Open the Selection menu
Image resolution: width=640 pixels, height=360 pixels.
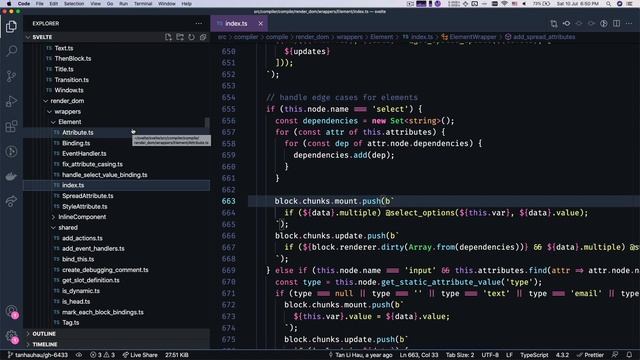[x=74, y=4]
